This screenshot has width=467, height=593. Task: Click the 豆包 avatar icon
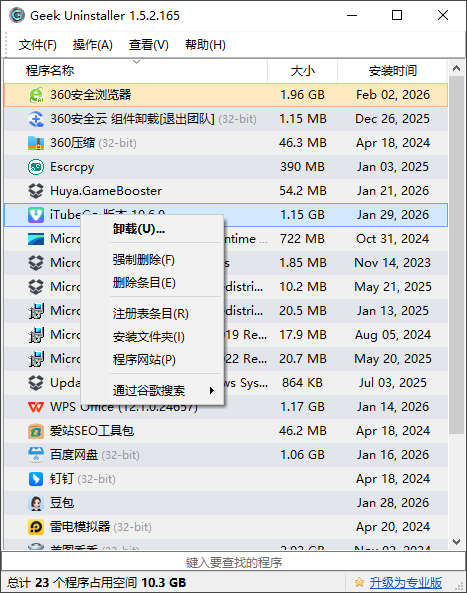tap(36, 503)
